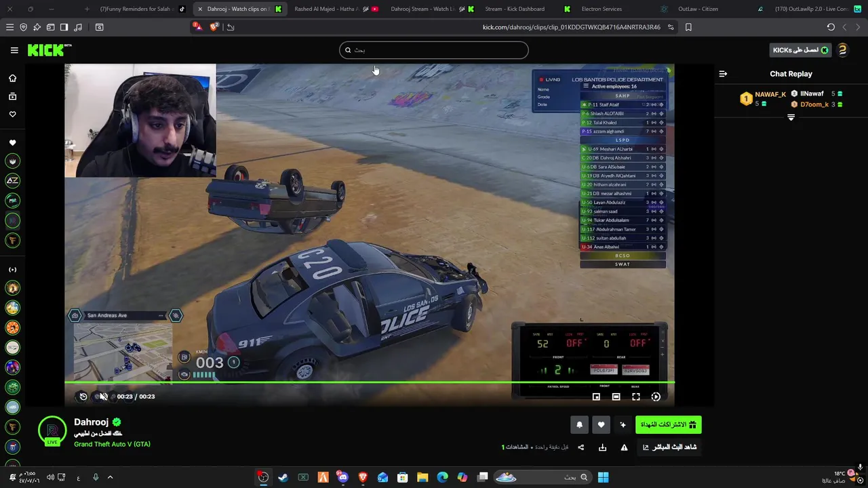Screen dimensions: 868x488
Task: Unmute the clip volume
Action: [x=104, y=396]
